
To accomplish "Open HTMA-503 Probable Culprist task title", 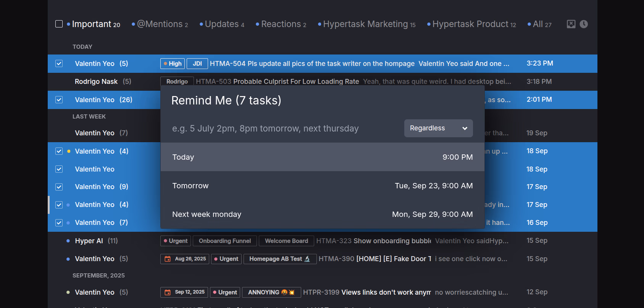I will (x=277, y=82).
